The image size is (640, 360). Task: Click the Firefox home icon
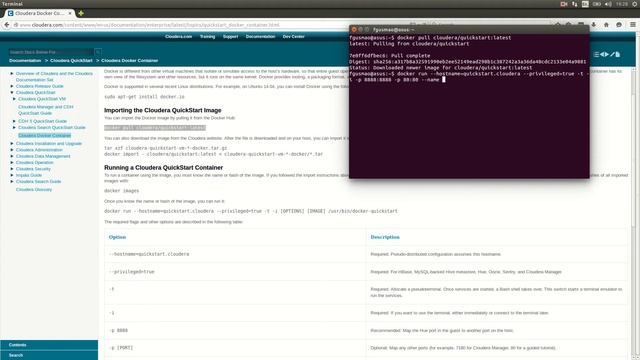pos(606,25)
